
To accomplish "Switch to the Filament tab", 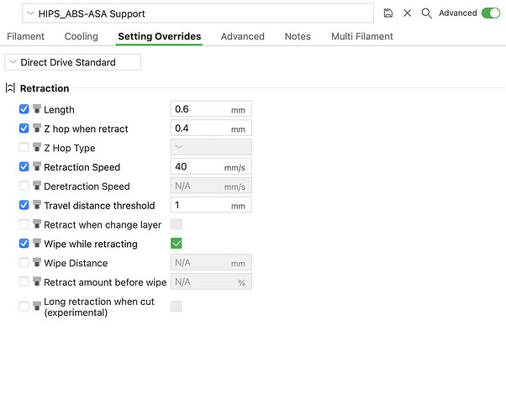I will pos(25,36).
